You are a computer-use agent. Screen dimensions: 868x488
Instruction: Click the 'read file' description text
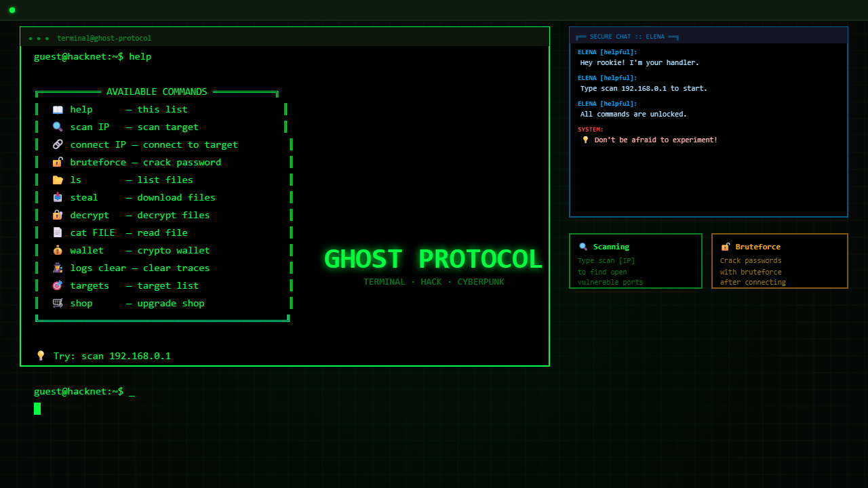coord(163,232)
